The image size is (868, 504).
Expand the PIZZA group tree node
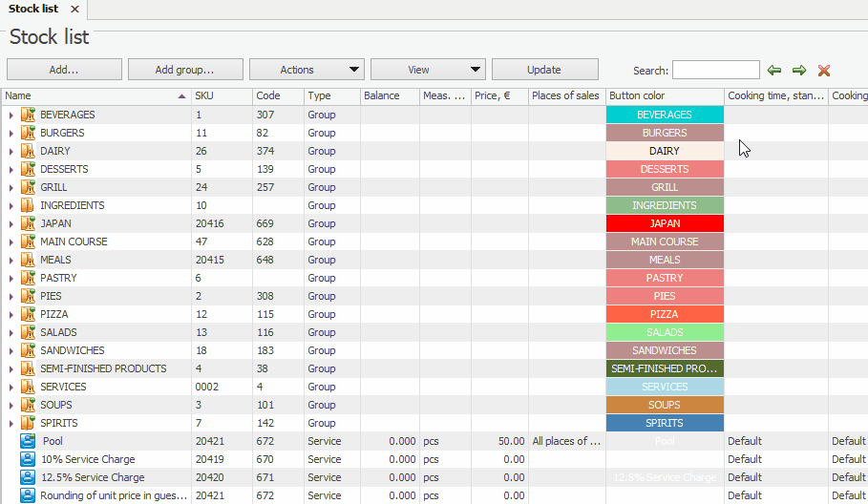point(11,314)
